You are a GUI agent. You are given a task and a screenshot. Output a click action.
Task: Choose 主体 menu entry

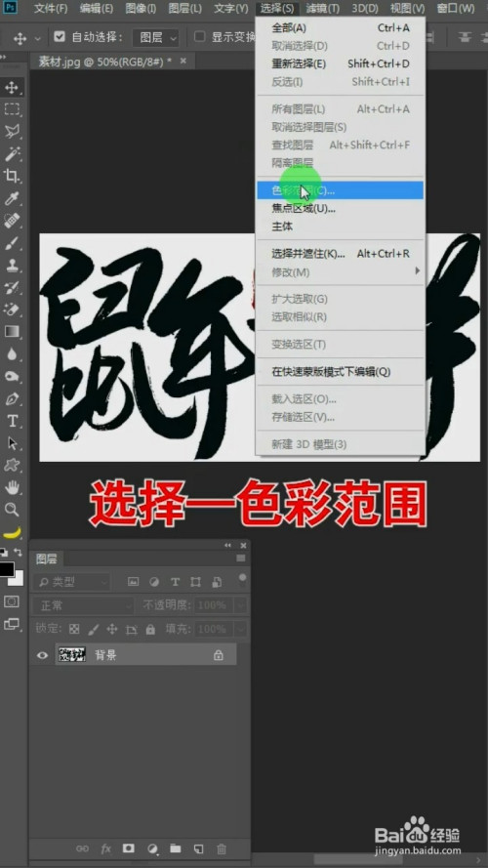coord(340,227)
